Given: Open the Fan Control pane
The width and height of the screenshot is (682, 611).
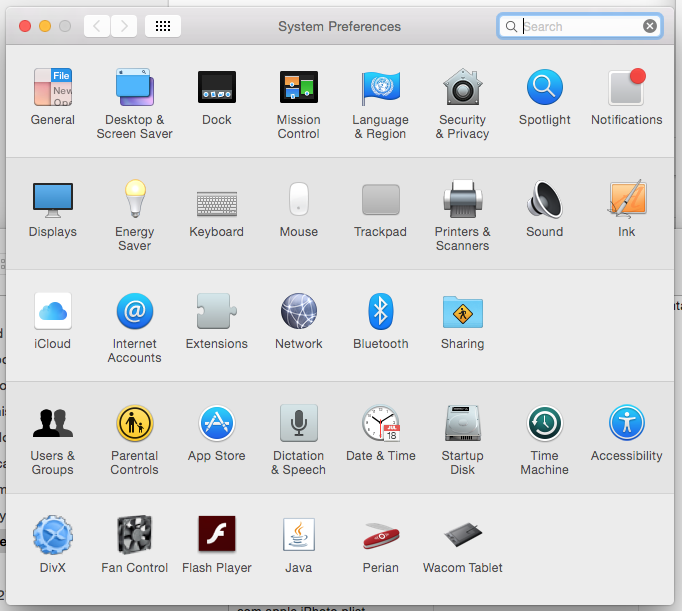Looking at the screenshot, I should (135, 536).
